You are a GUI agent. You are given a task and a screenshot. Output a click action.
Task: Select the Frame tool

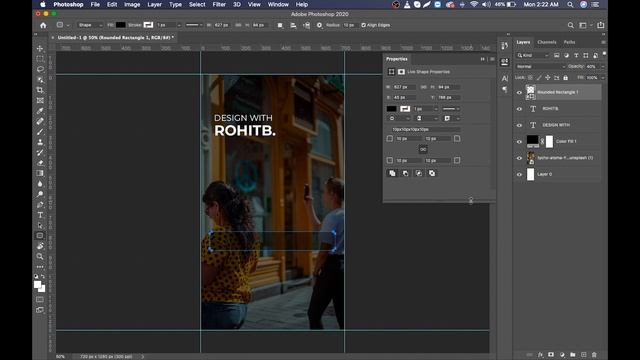tap(40, 100)
